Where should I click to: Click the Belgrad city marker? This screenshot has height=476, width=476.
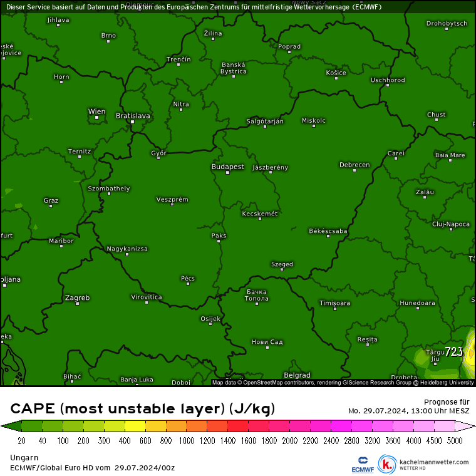(x=297, y=381)
